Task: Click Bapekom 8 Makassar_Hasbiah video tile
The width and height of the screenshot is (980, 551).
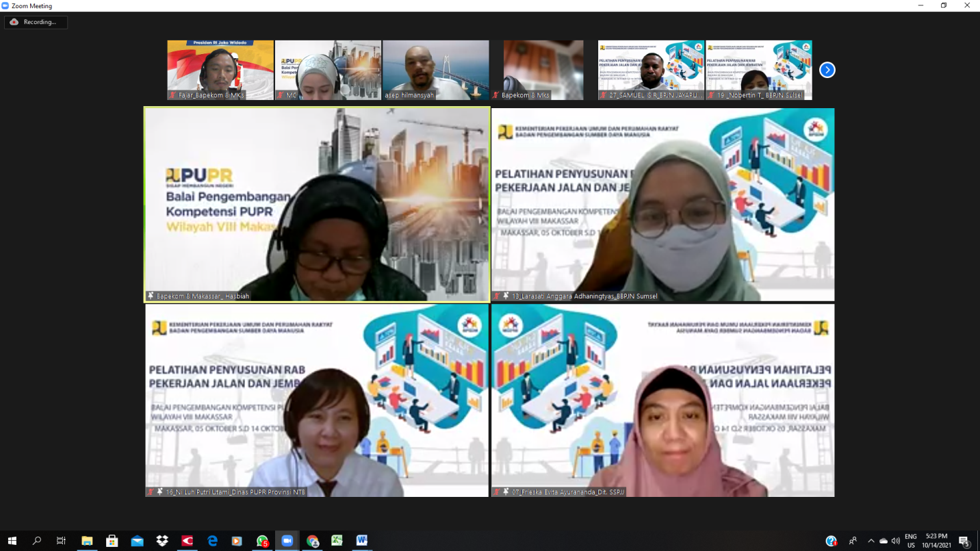Action: [317, 204]
